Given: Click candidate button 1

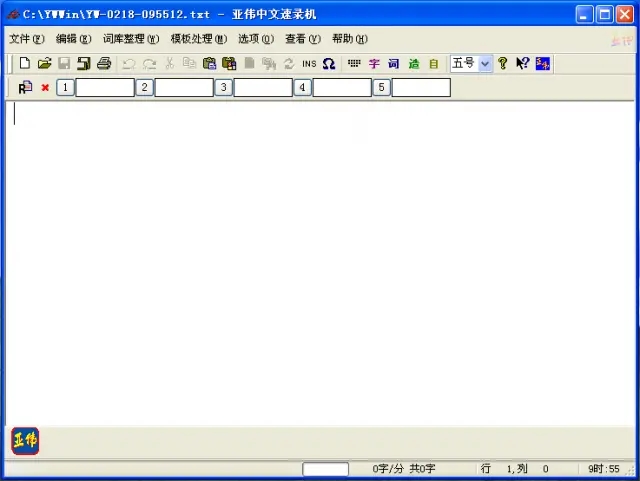Looking at the screenshot, I should (x=65, y=87).
